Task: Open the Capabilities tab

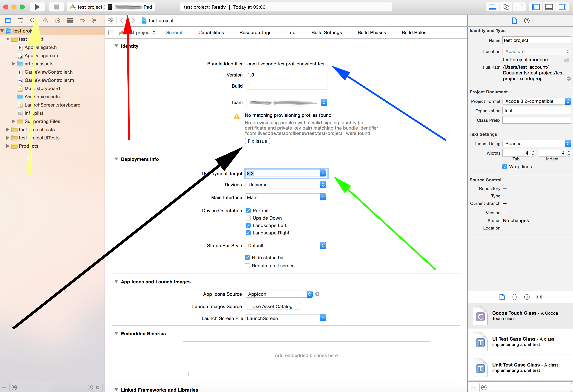Action: (211, 32)
